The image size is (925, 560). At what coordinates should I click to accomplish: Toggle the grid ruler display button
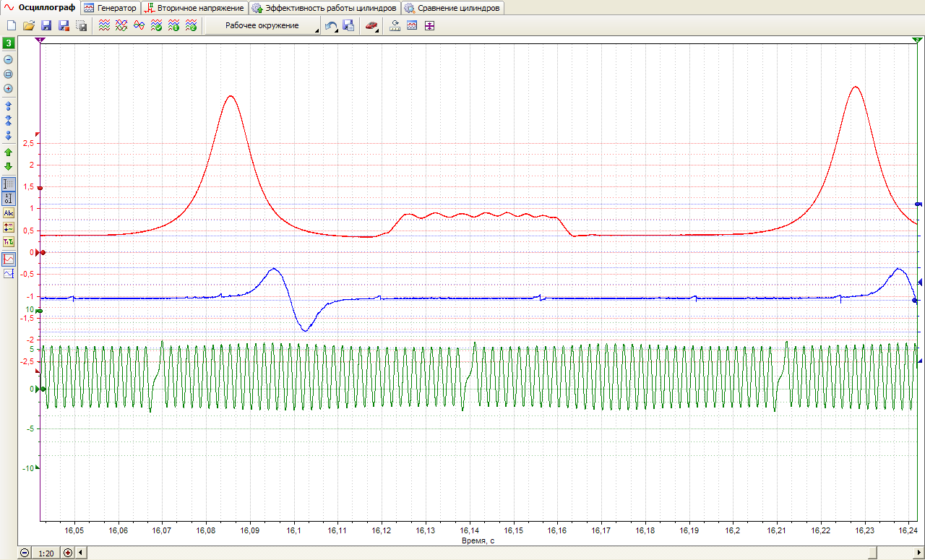(9, 184)
